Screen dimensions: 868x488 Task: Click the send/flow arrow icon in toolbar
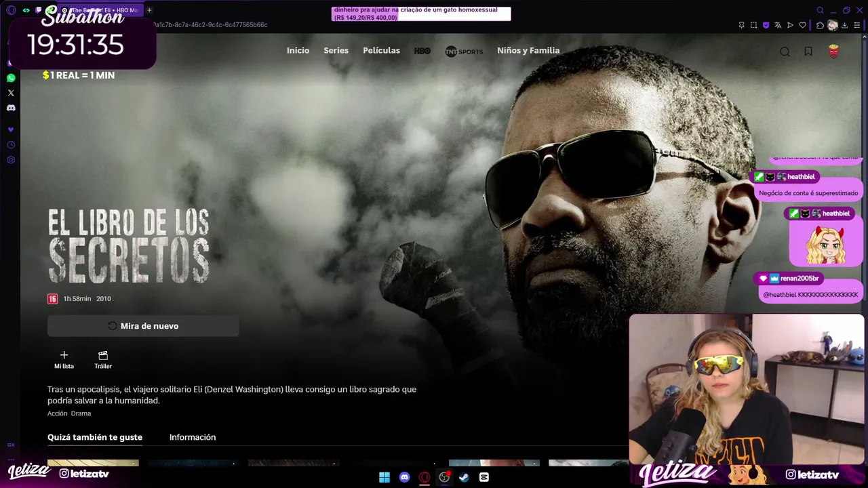point(790,25)
